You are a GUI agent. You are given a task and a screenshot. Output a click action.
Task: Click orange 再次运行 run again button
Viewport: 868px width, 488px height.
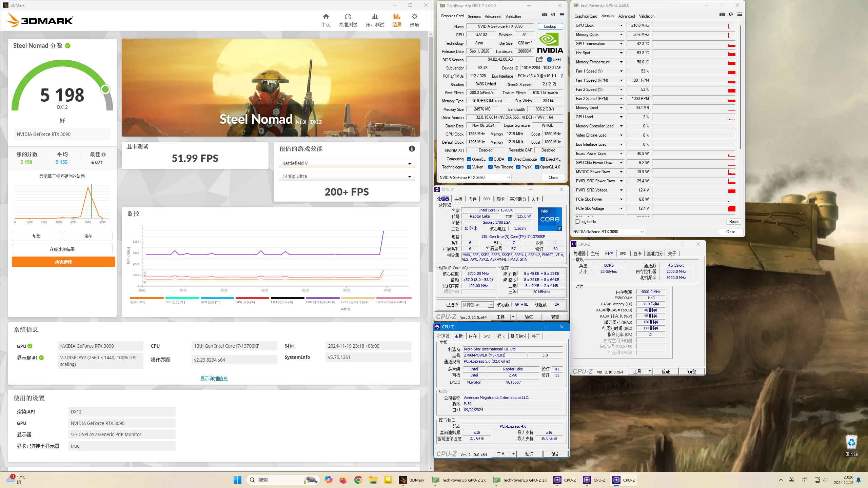(63, 262)
